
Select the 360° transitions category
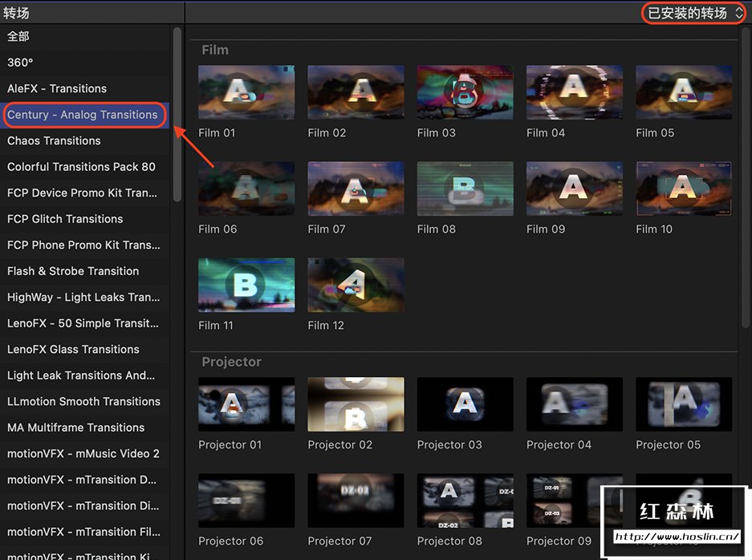coord(84,63)
